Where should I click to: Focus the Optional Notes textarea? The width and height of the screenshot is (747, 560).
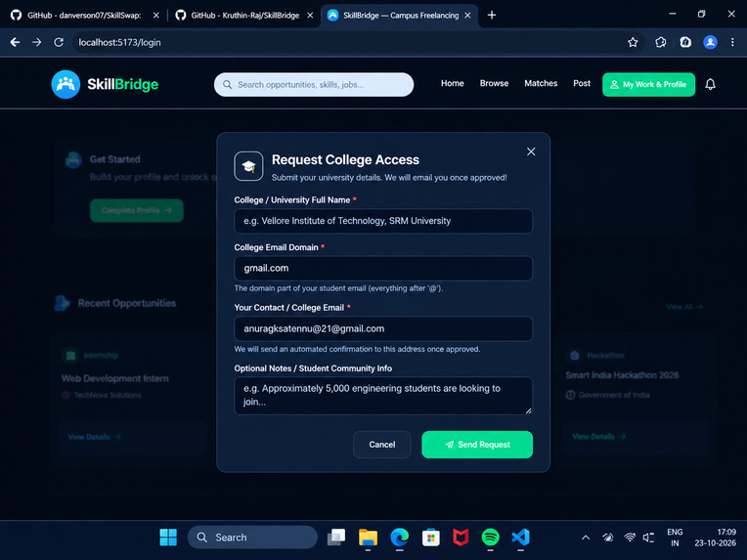tap(383, 395)
